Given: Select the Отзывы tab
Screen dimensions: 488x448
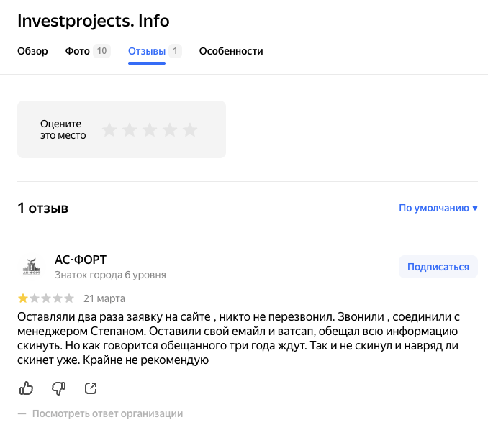Looking at the screenshot, I should click(147, 51).
